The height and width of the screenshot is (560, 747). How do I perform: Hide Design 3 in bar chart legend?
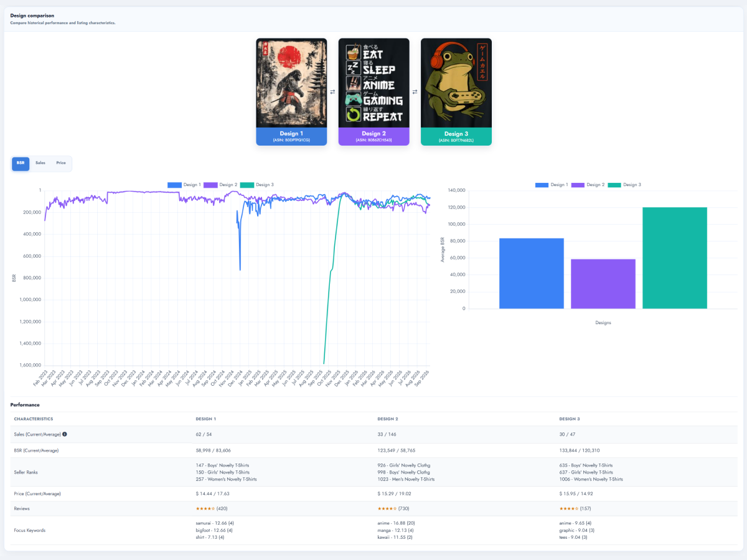click(624, 185)
